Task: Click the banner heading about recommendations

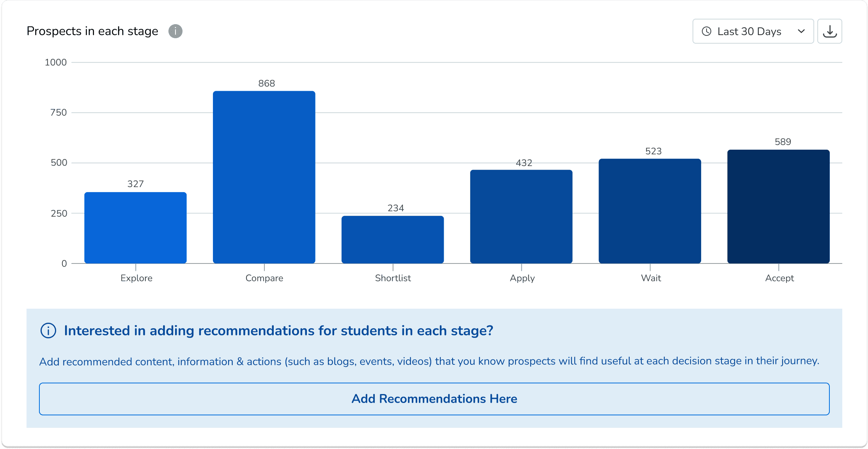Action: (x=278, y=331)
